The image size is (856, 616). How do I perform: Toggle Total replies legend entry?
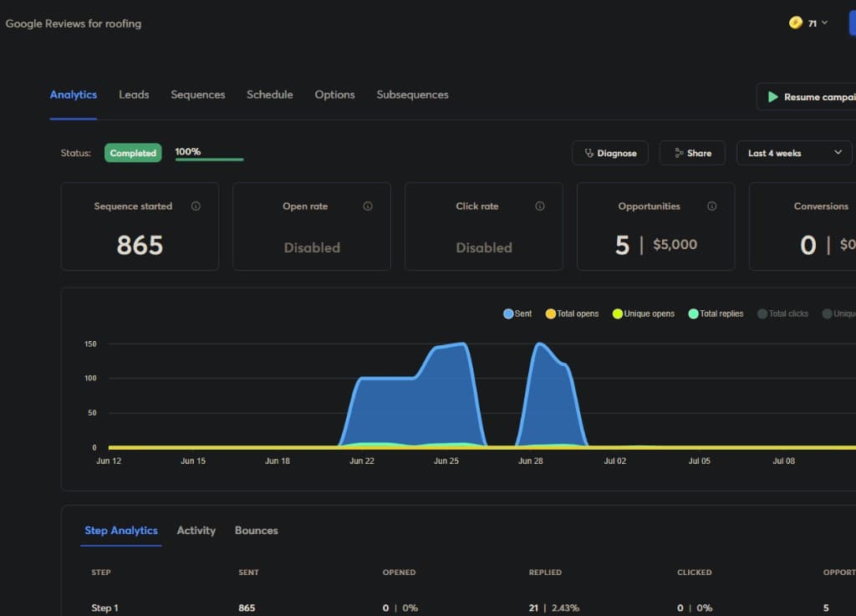click(716, 313)
